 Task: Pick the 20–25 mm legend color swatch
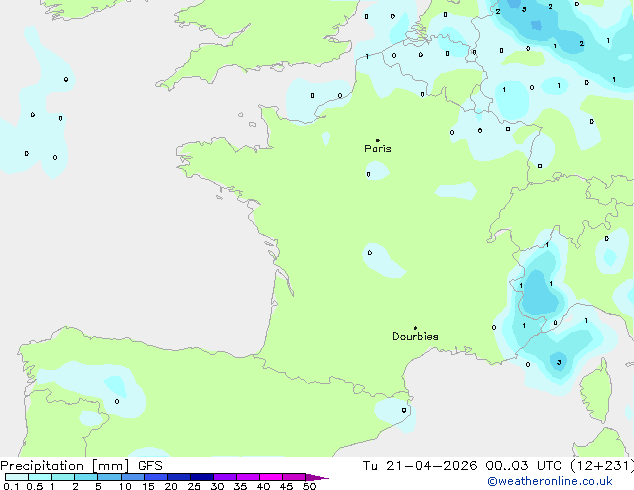179,477
